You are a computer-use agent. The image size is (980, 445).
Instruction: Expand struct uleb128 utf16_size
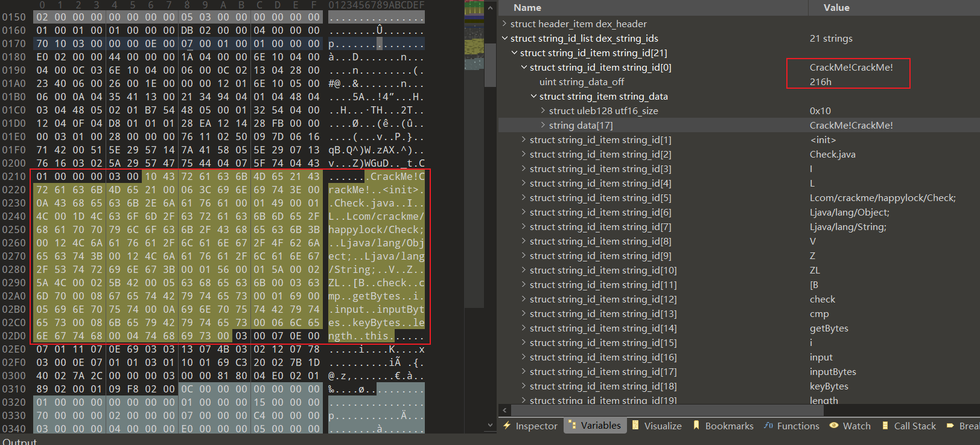[x=543, y=110]
